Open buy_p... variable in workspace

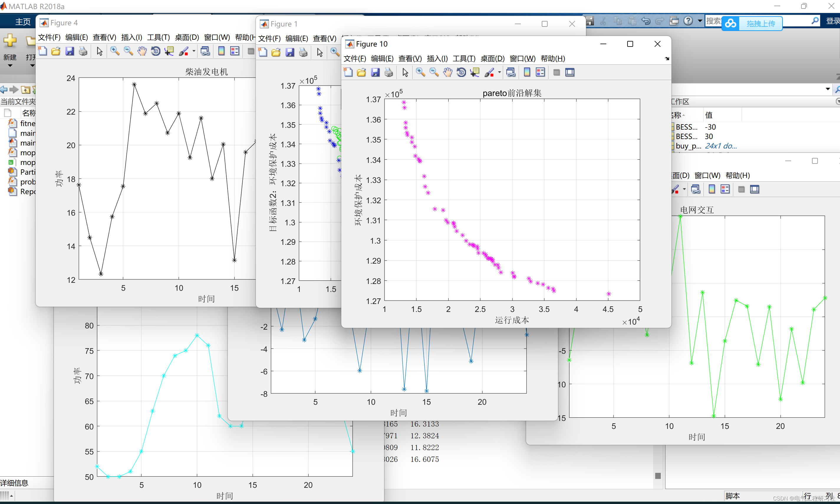[x=689, y=146]
